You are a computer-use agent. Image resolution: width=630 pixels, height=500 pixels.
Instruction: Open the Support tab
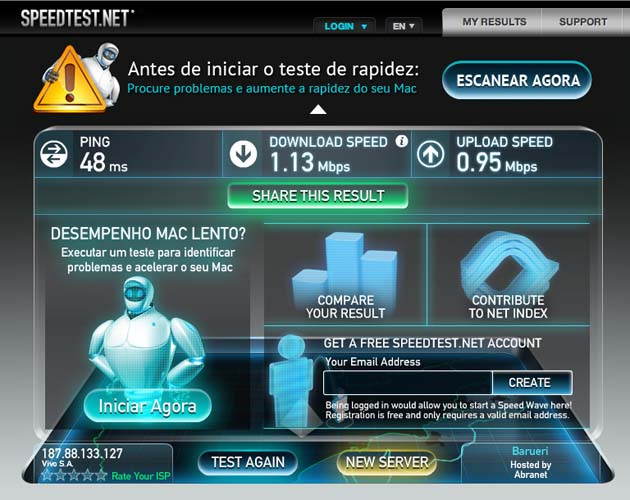coord(583,22)
